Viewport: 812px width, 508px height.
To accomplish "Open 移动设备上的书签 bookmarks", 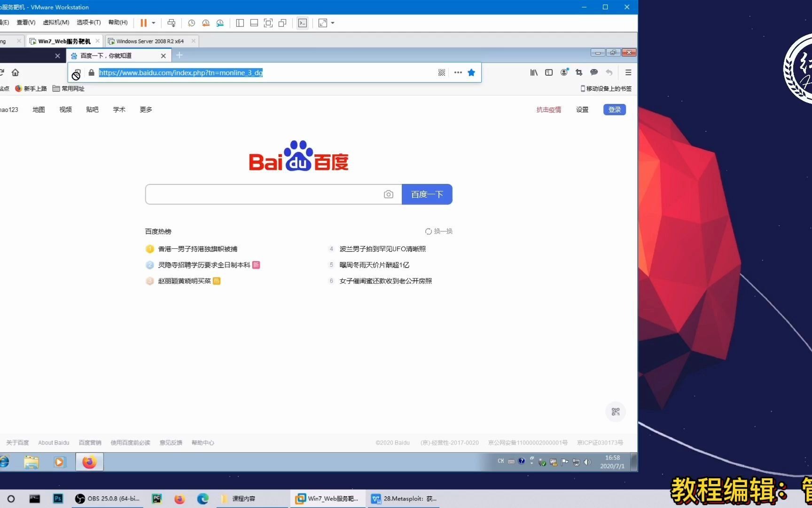I will (x=606, y=88).
